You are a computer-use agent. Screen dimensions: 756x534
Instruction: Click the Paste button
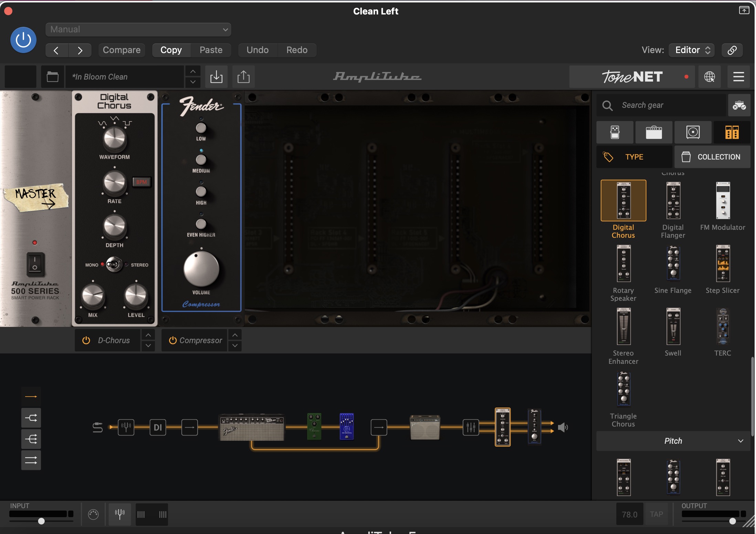point(211,50)
